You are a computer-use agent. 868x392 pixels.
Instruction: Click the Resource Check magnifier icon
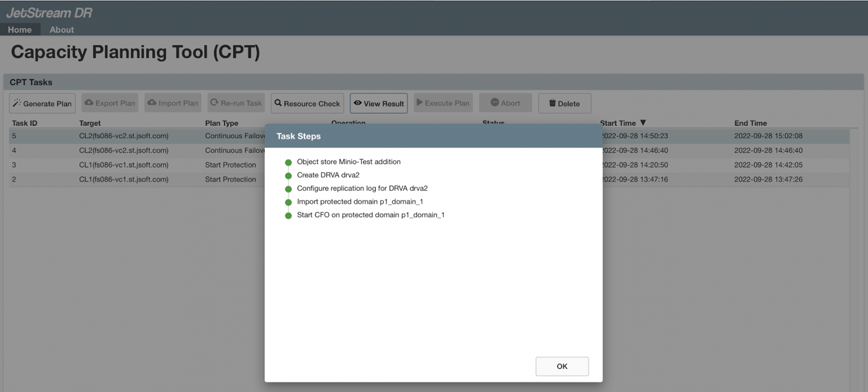pyautogui.click(x=278, y=103)
